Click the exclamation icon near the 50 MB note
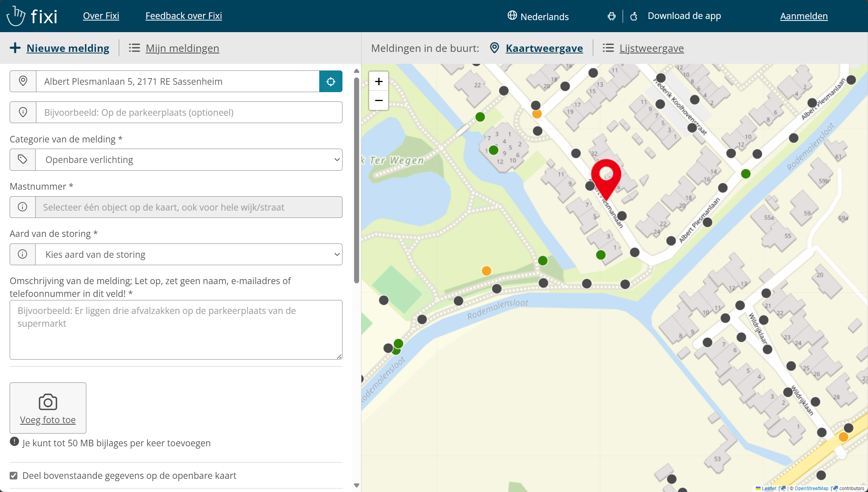Image resolution: width=868 pixels, height=492 pixels. [14, 442]
